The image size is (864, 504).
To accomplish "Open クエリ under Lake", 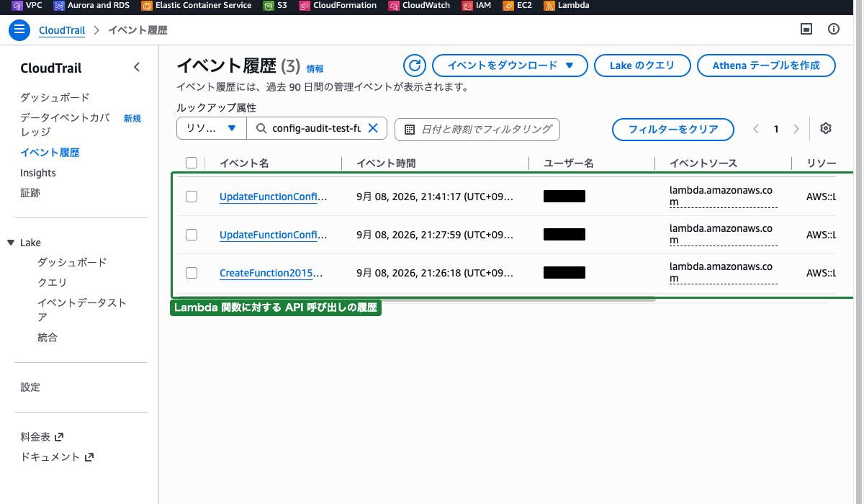I will [x=53, y=283].
